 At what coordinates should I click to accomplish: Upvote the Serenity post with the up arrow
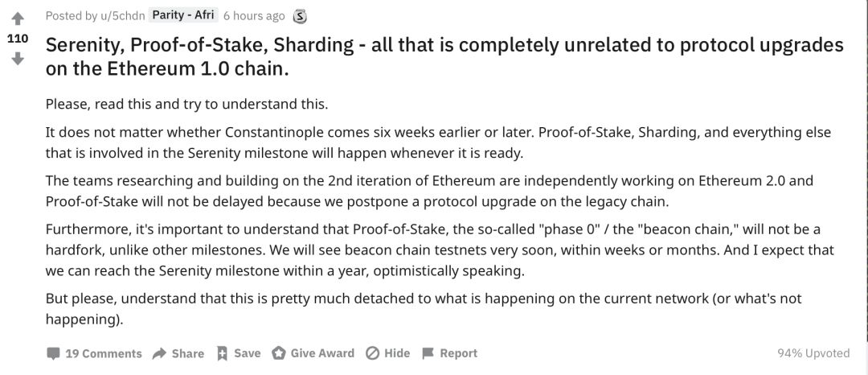pyautogui.click(x=17, y=19)
